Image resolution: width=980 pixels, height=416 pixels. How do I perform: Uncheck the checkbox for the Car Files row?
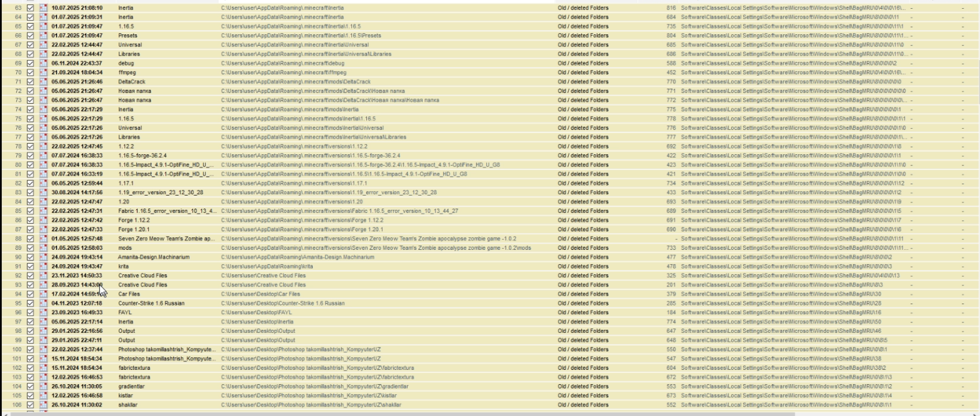coord(31,294)
